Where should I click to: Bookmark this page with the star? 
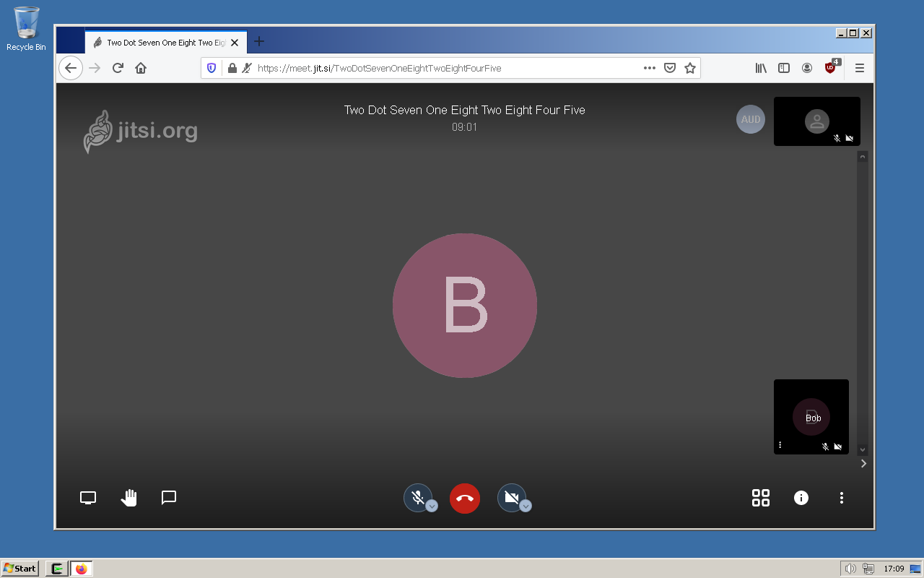click(x=690, y=68)
